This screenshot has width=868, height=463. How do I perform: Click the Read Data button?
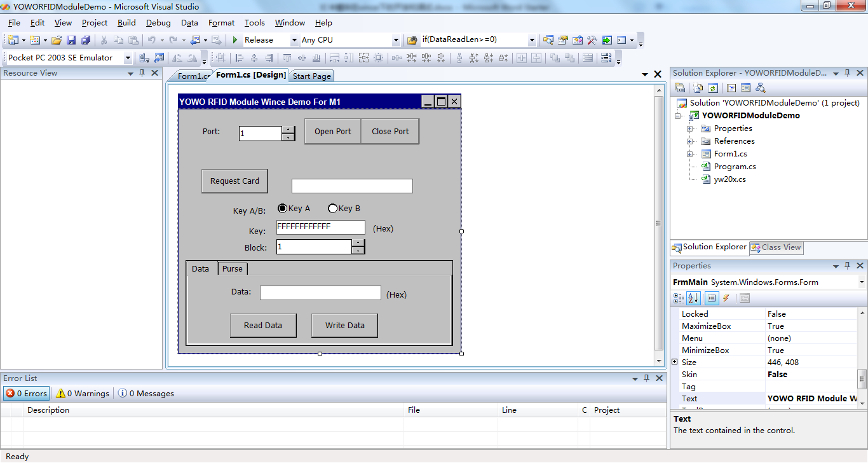(x=263, y=326)
